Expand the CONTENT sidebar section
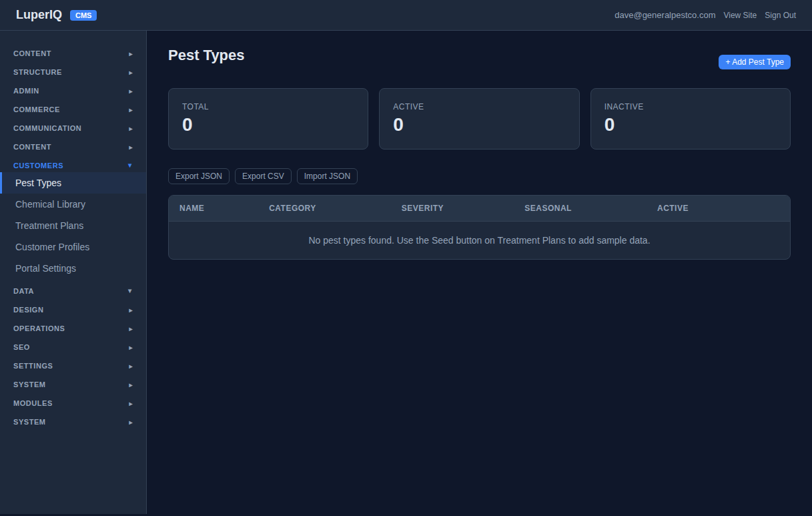Viewport: 812px width, 516px height. coord(72,53)
